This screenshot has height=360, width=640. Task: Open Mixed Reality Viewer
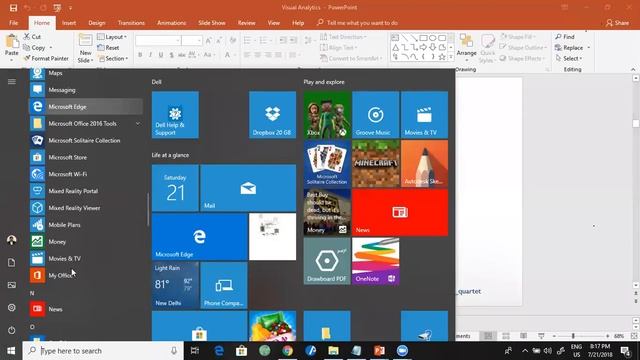pyautogui.click(x=86, y=208)
